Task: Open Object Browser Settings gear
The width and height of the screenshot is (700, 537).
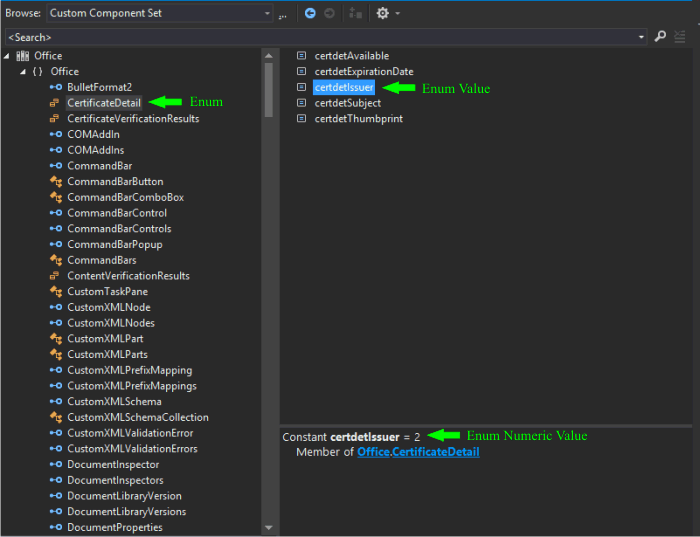Action: (x=383, y=13)
